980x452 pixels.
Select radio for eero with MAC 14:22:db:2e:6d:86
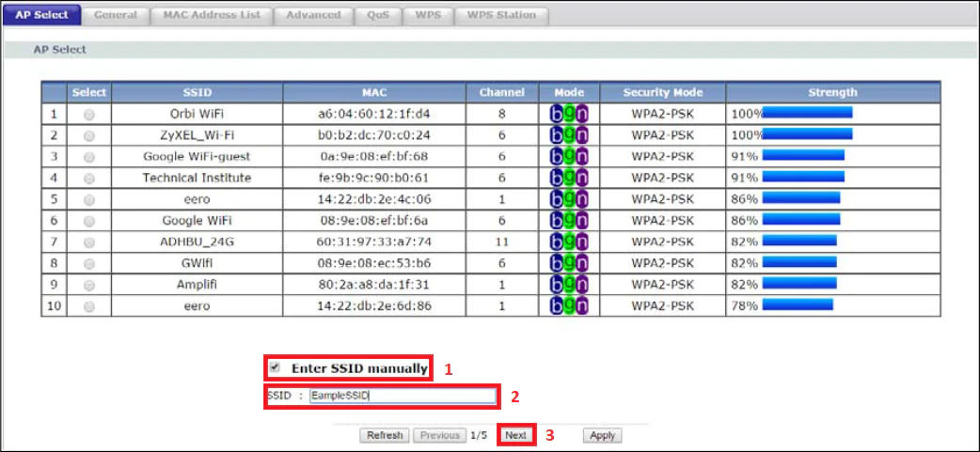tap(89, 306)
